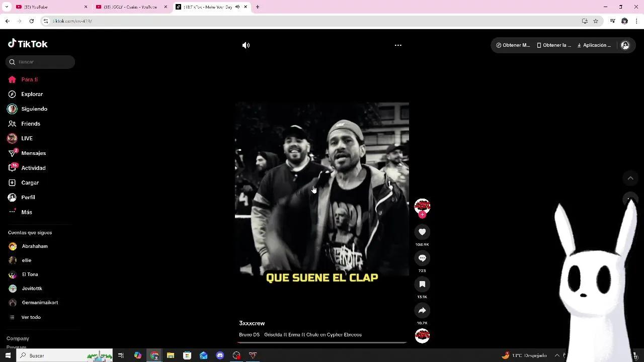Open the 3xxxcrew profile link
Screen dimensions: 644x362
coord(252,323)
